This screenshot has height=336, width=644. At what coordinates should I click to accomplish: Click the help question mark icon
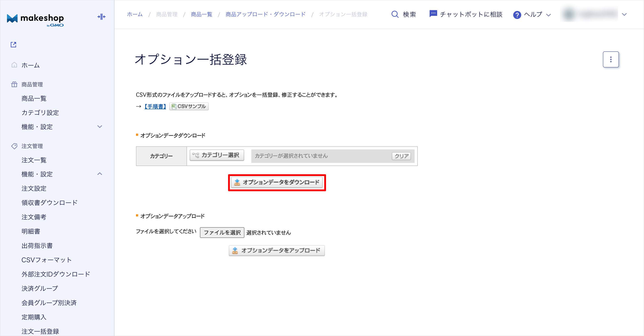[x=517, y=15]
